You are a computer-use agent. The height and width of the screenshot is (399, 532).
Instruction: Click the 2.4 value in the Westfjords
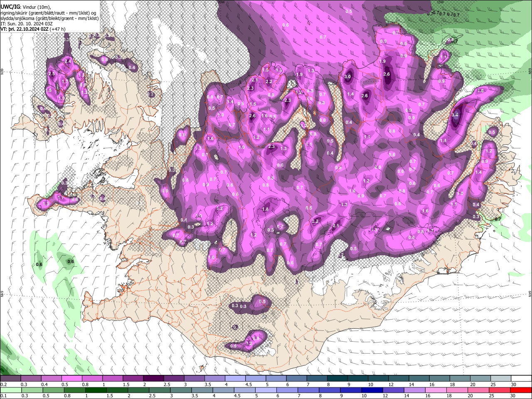click(x=68, y=62)
